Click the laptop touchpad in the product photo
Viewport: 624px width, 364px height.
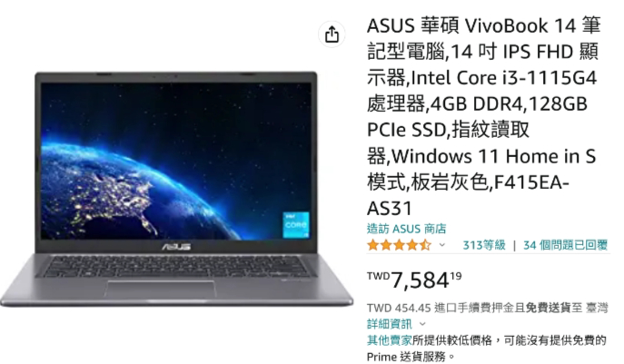pos(161,289)
